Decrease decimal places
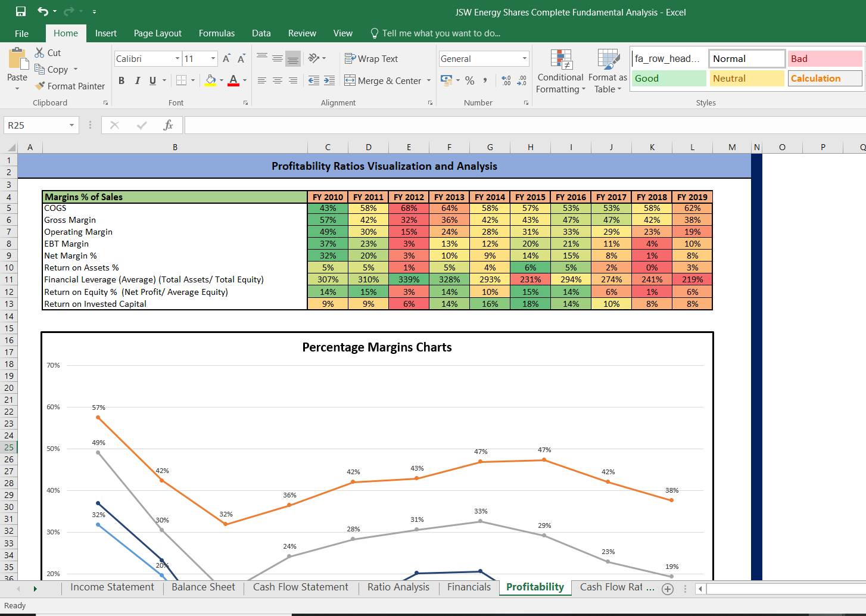 (522, 80)
